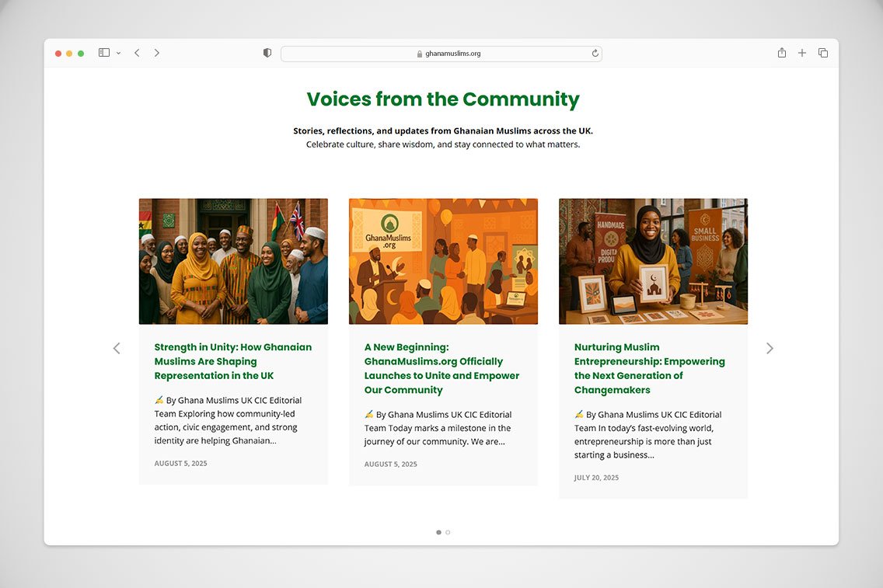The image size is (883, 588).
Task: Reload the page with the refresh icon
Action: point(595,54)
